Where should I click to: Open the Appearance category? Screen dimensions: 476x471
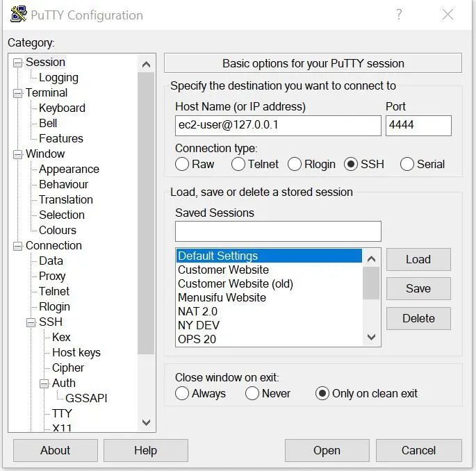coord(69,170)
